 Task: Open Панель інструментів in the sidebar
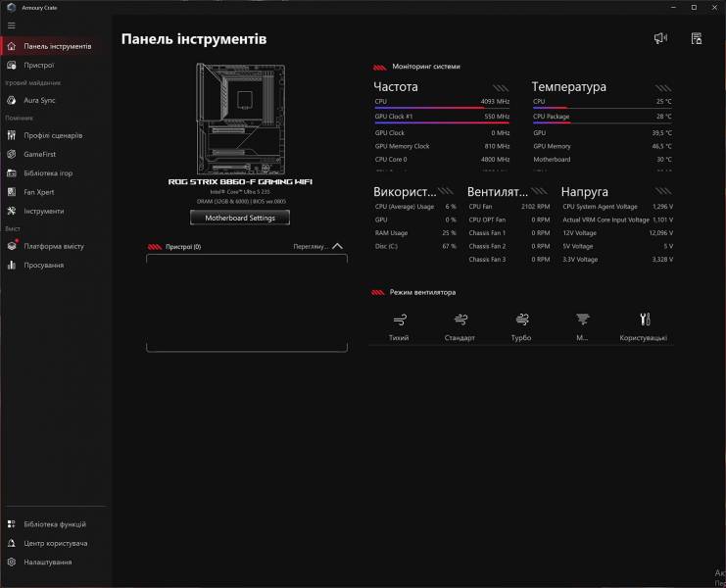pyautogui.click(x=58, y=46)
